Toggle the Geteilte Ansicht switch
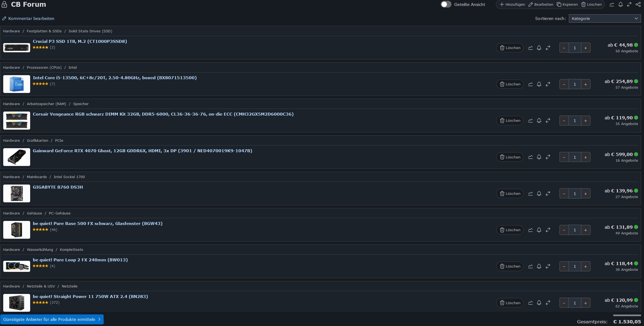The height and width of the screenshot is (326, 644). coord(446,5)
